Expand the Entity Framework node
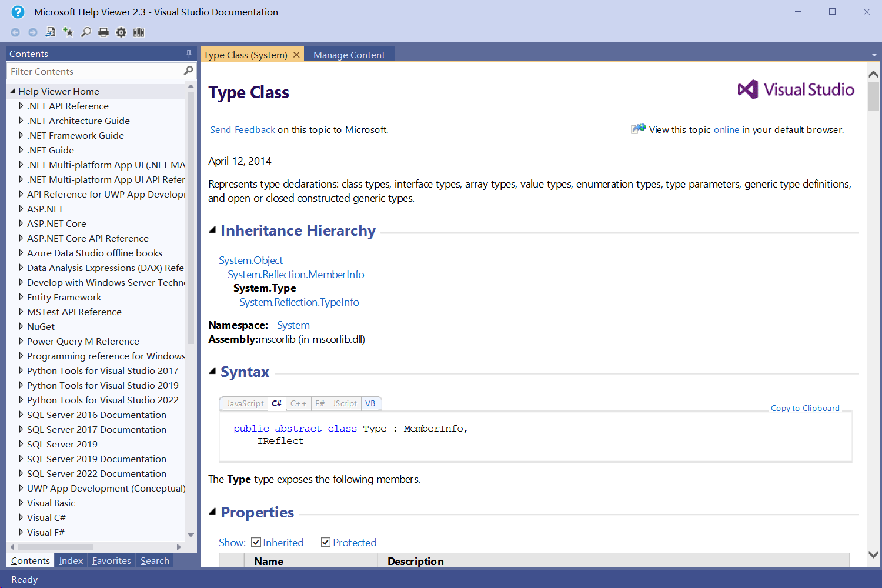This screenshot has height=588, width=882. pyautogui.click(x=21, y=297)
